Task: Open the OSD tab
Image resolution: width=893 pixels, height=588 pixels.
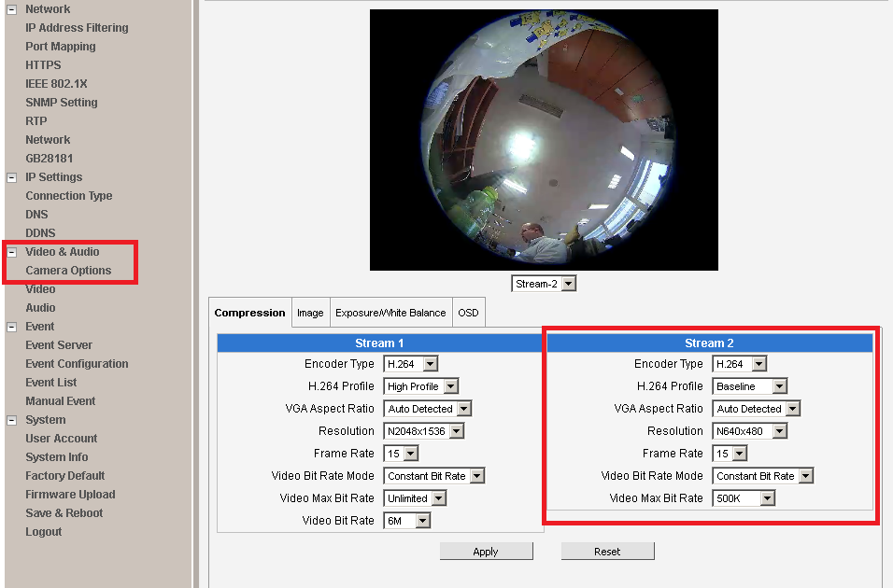Action: 468,313
